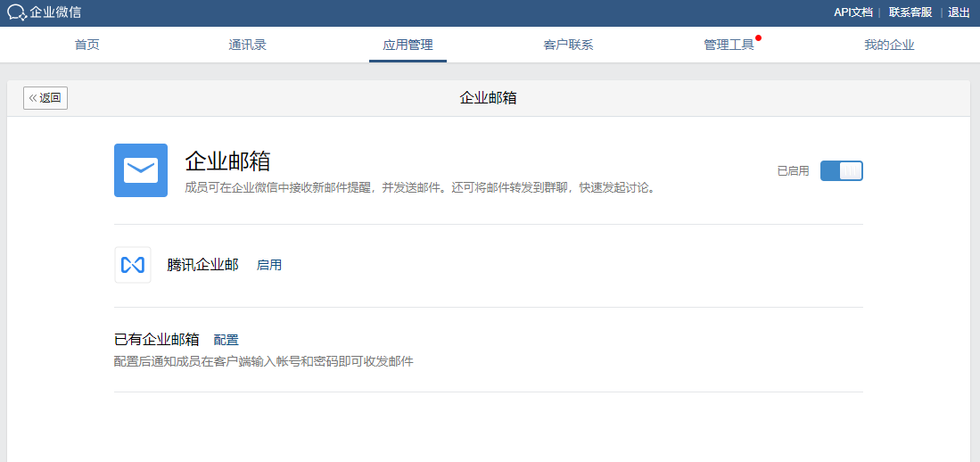This screenshot has height=462, width=980.
Task: Click the red notification dot on 管理工具
Action: (758, 37)
